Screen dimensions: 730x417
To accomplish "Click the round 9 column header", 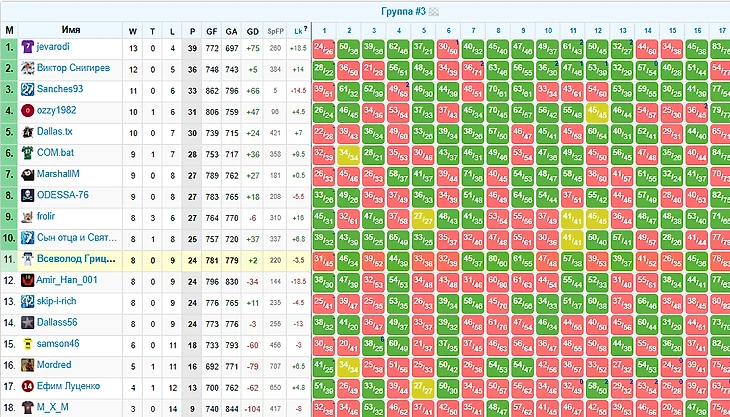I will 523,31.
